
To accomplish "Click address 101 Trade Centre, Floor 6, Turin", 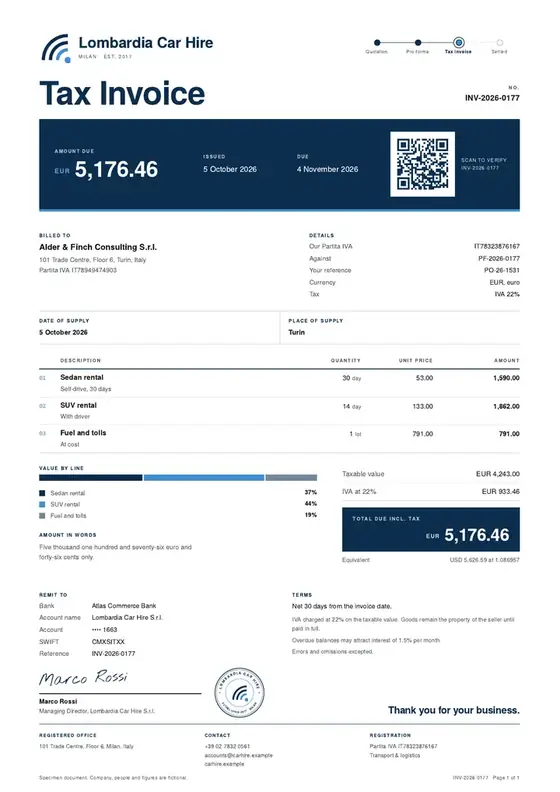I will click(x=92, y=260).
